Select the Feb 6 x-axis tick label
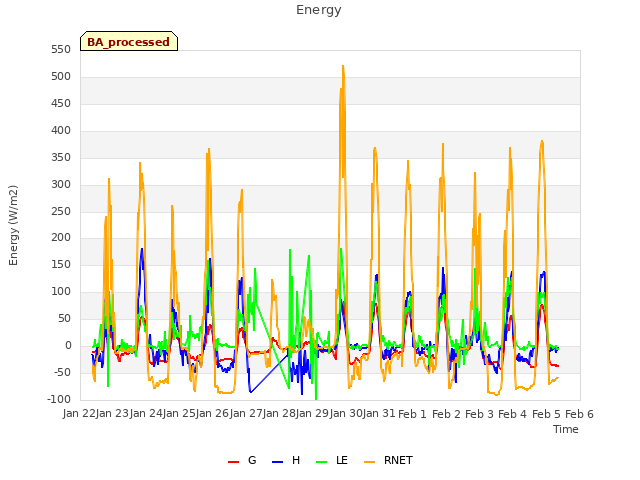Image resolution: width=640 pixels, height=480 pixels. [579, 414]
